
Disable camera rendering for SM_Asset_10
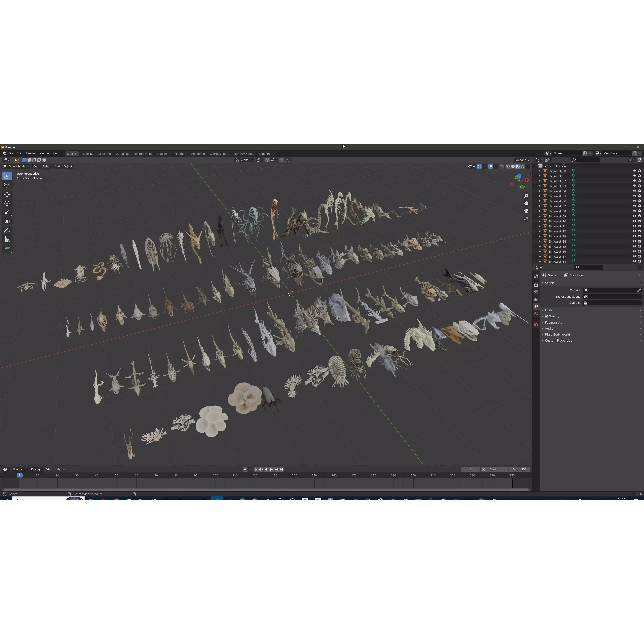tap(639, 221)
